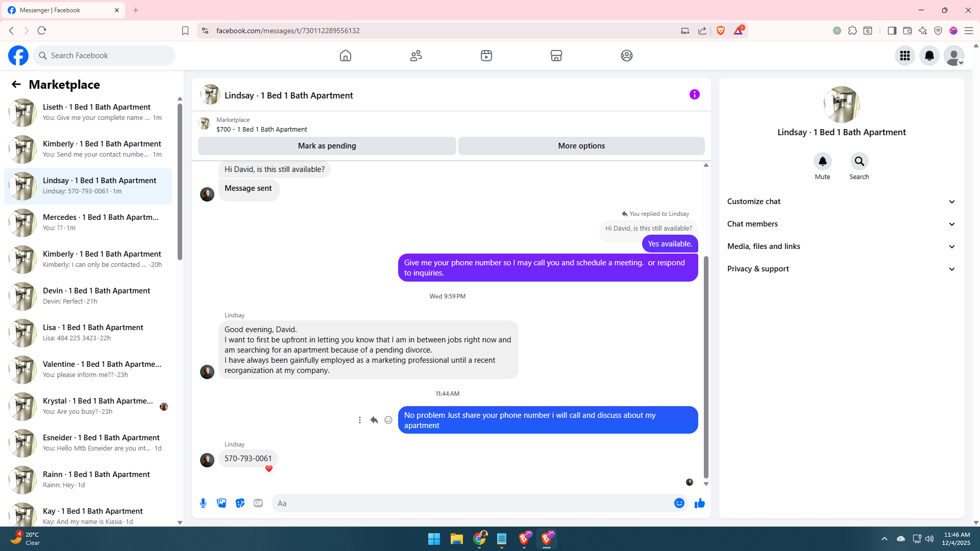Click the chat messages scrollbar
Viewport: 980px width, 551px height.
pyautogui.click(x=706, y=367)
